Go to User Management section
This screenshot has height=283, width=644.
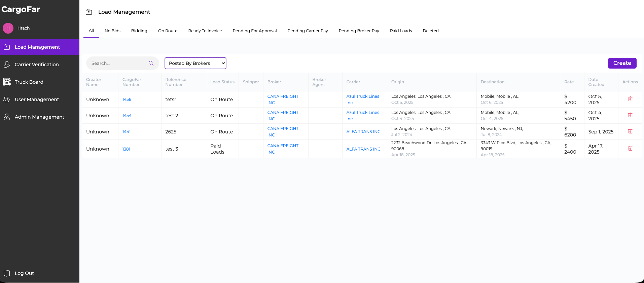point(37,99)
